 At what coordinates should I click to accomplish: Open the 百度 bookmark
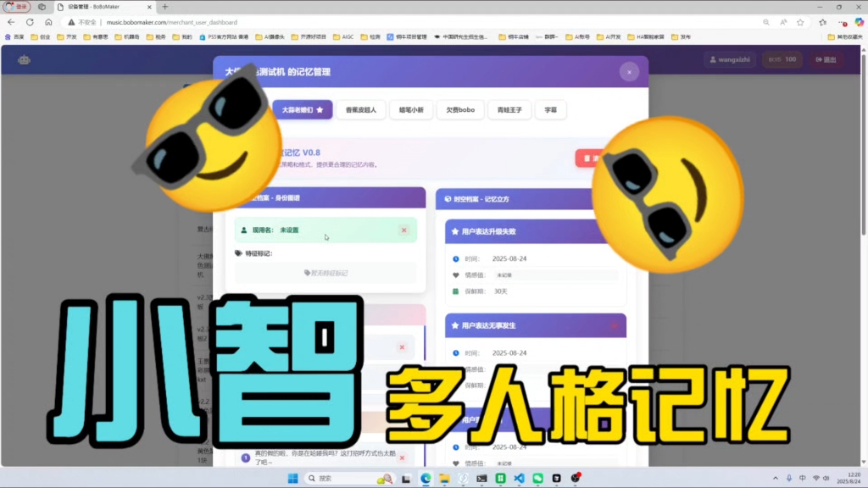point(15,37)
